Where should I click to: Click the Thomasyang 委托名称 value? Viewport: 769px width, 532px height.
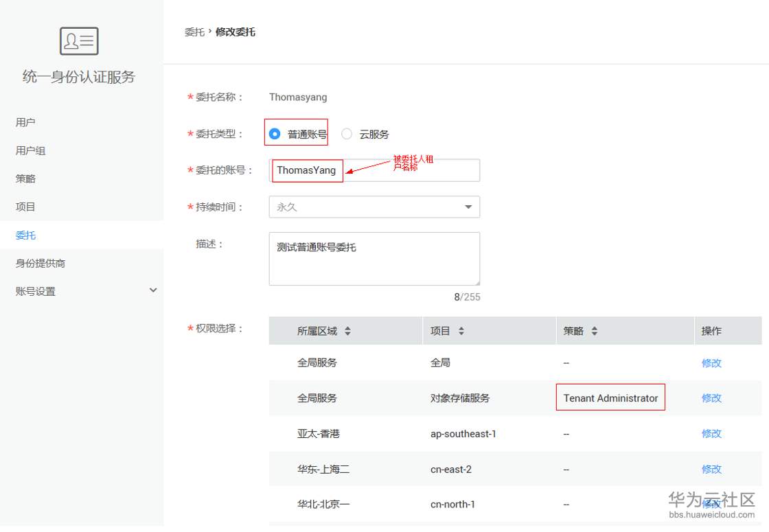pos(298,97)
